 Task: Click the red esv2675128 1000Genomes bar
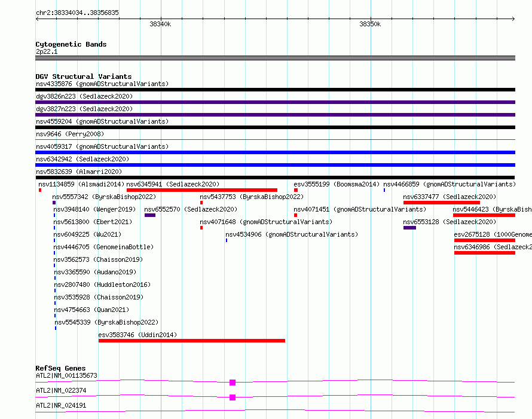pyautogui.click(x=485, y=240)
